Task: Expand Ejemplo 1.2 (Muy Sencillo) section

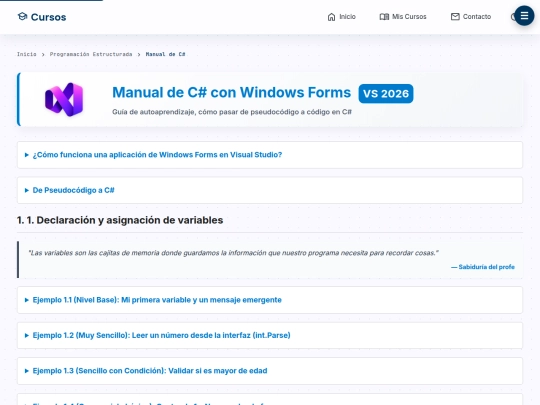Action: [x=270, y=335]
